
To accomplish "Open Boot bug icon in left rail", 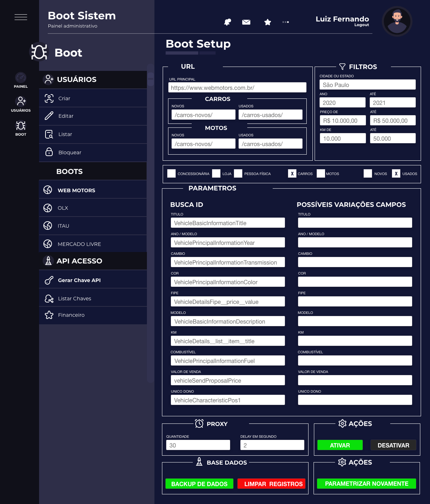I will tap(21, 125).
